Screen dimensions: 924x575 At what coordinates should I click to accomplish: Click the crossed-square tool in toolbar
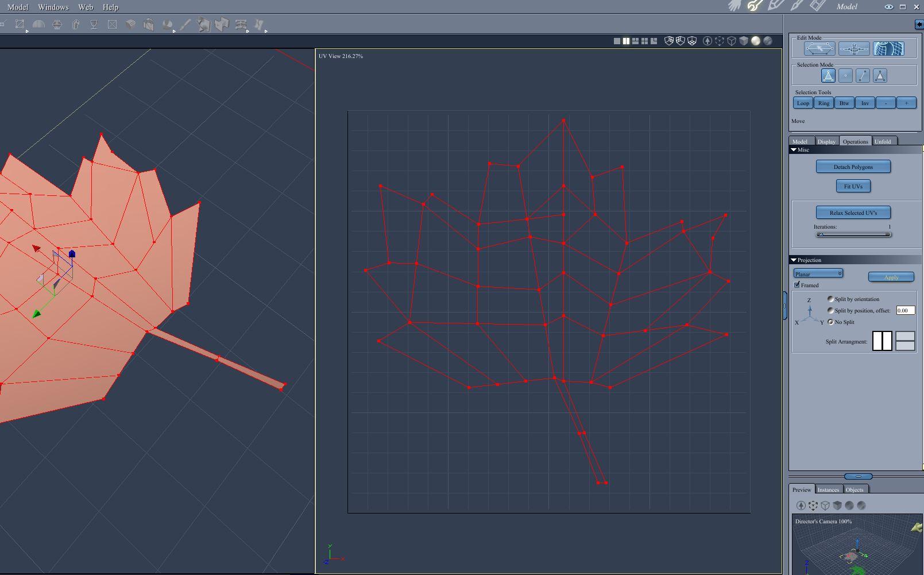112,25
